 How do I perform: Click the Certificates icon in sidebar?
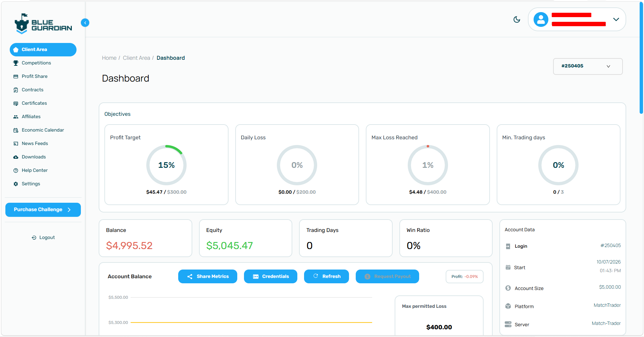[16, 103]
